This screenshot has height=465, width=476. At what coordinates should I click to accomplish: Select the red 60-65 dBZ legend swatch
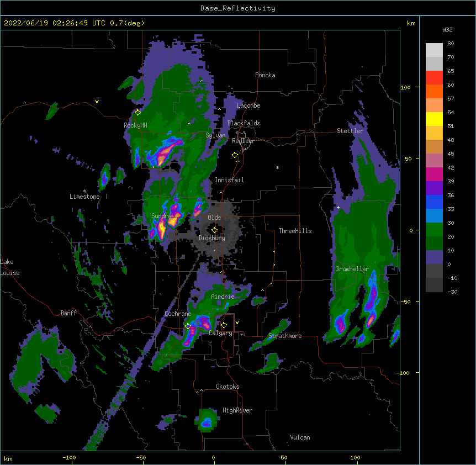click(434, 78)
